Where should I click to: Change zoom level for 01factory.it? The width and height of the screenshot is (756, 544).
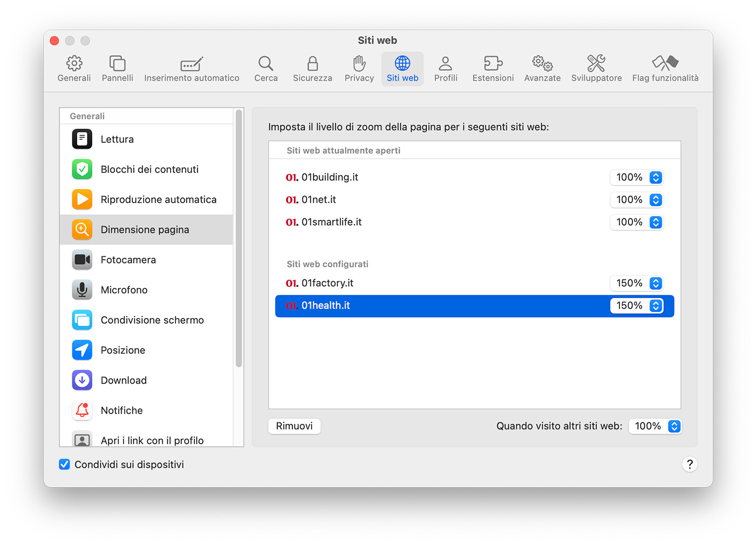(x=637, y=283)
